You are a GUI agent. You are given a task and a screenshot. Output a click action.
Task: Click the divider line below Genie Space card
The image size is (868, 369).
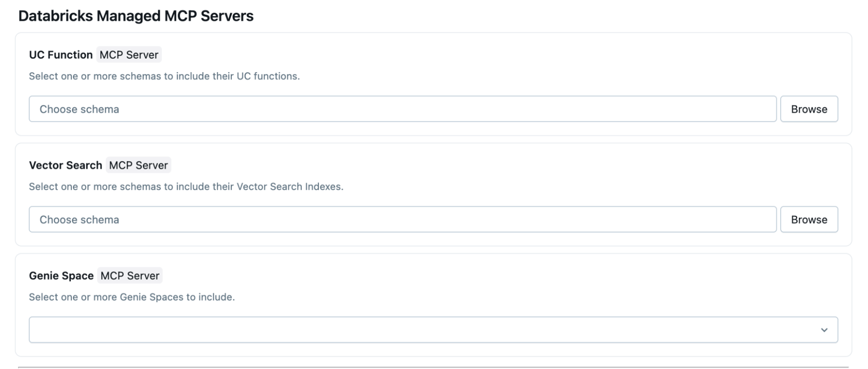point(433,367)
